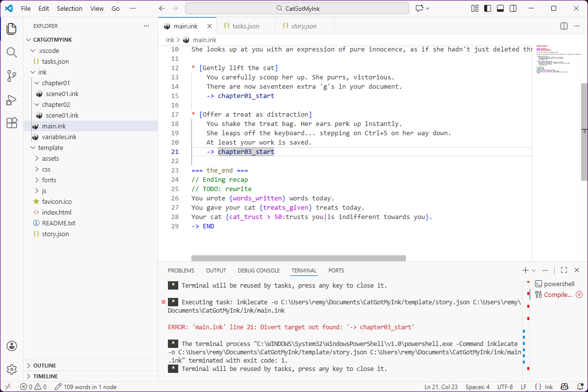Click the Copilot icon in the status bar
This screenshot has height=392, width=588.
pyautogui.click(x=564, y=387)
